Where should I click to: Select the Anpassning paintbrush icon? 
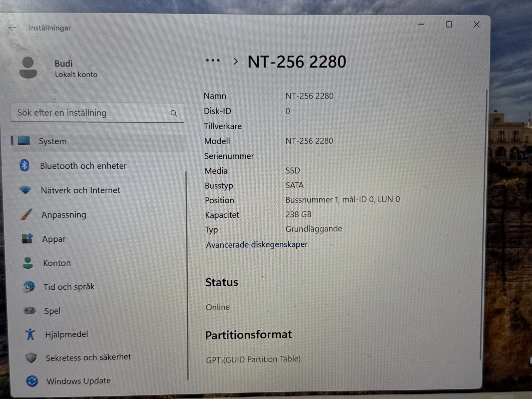point(26,214)
